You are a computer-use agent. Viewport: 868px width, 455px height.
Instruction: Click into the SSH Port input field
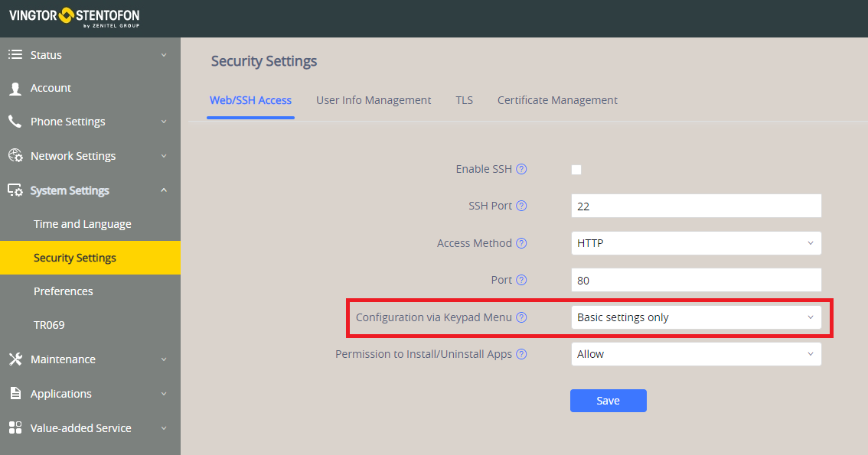[696, 206]
